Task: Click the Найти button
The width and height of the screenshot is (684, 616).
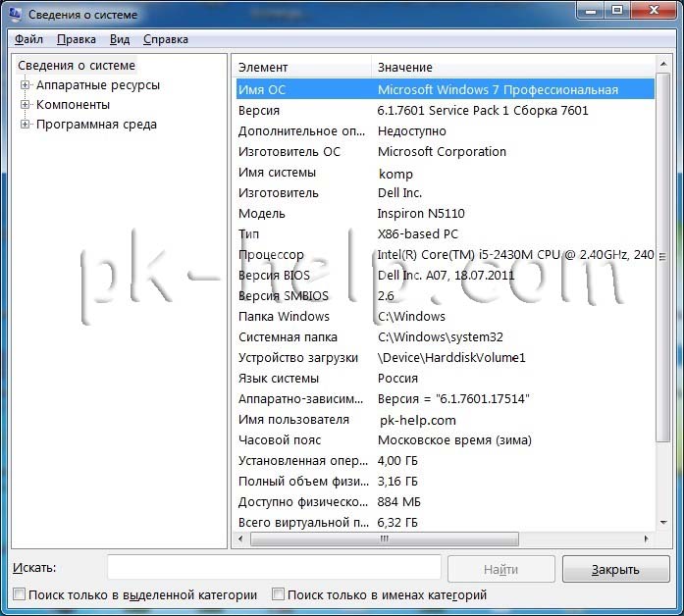Action: 501,569
